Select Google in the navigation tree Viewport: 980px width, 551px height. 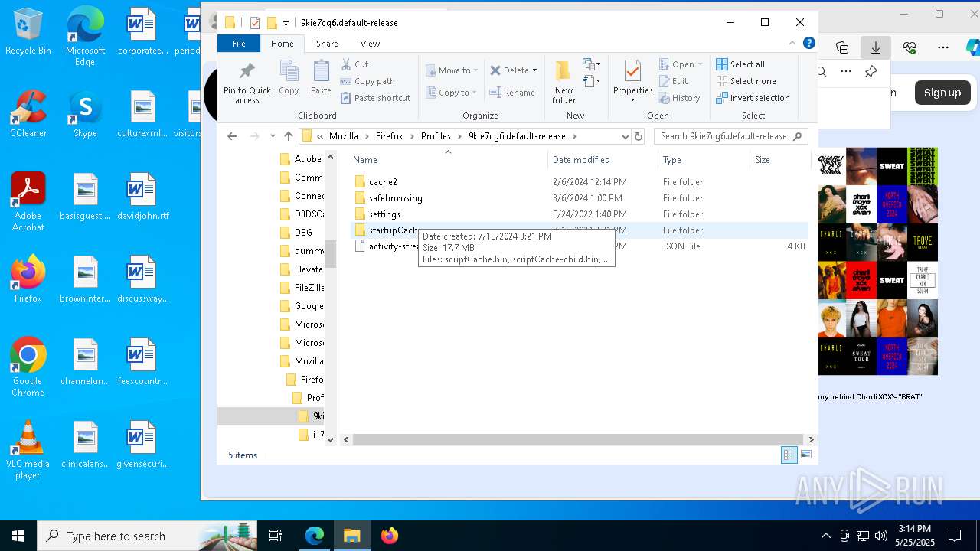coord(301,306)
